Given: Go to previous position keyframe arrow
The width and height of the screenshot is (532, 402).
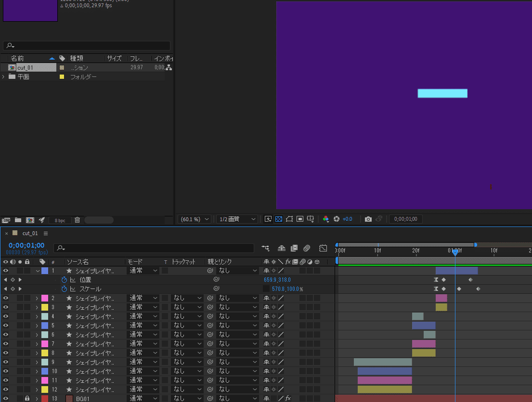Looking at the screenshot, I should pyautogui.click(x=5, y=280).
